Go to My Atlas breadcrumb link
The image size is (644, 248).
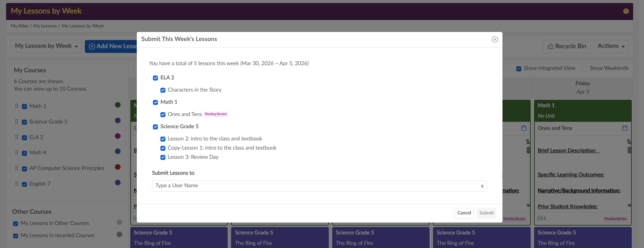point(19,26)
